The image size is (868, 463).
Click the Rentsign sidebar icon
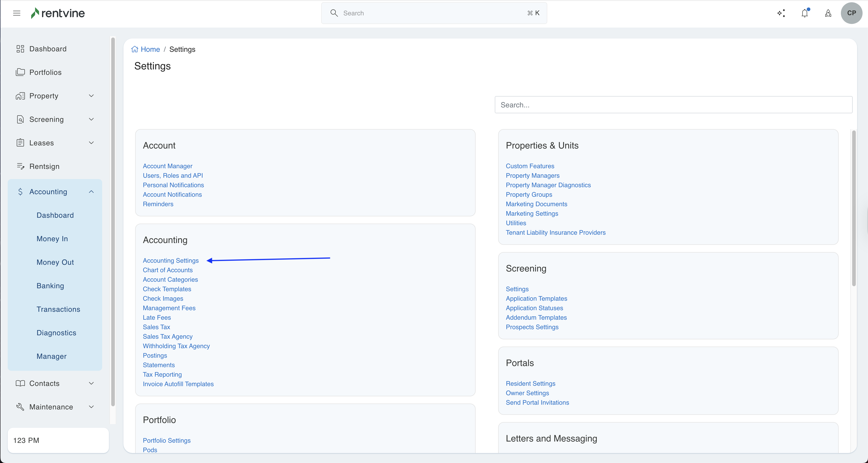pyautogui.click(x=20, y=166)
